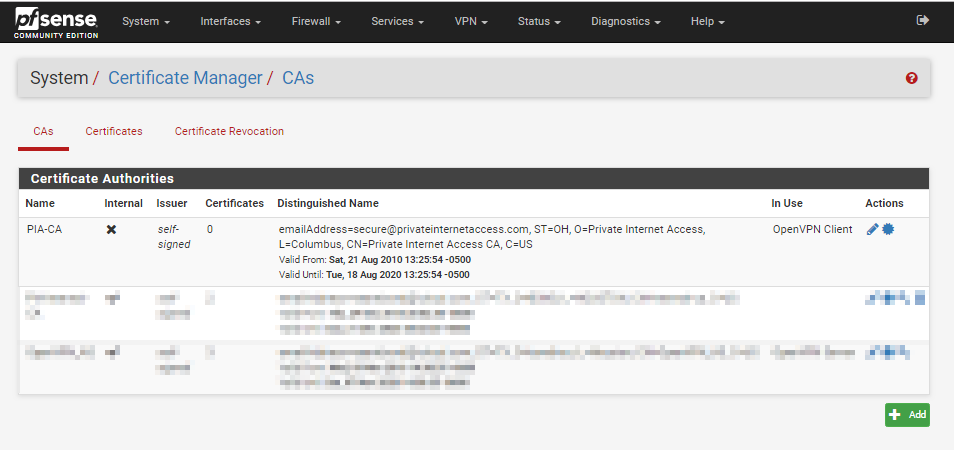Open the VPN menu
Screen dimensions: 954x450
tap(470, 21)
